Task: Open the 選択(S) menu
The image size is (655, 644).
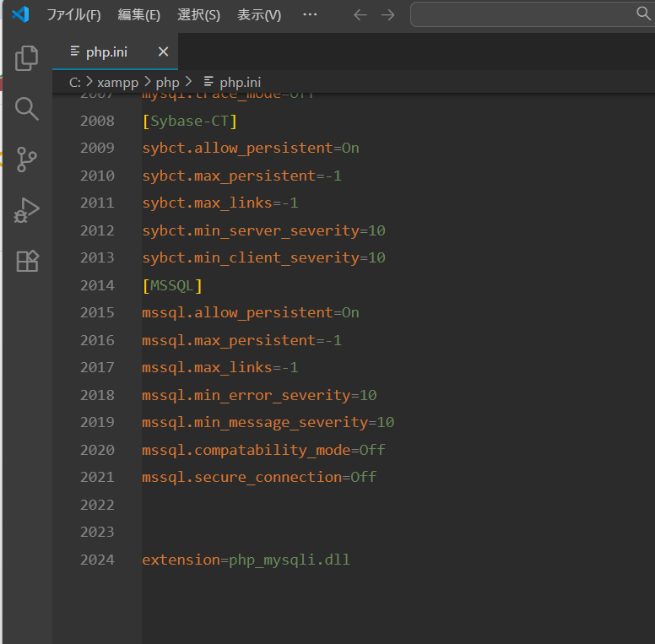Action: click(198, 15)
